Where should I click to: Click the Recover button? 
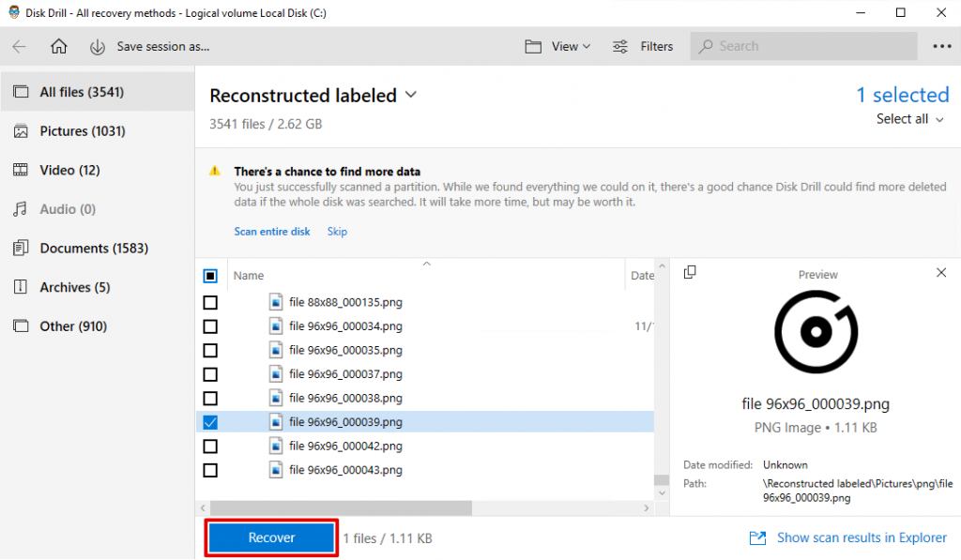coord(270,537)
